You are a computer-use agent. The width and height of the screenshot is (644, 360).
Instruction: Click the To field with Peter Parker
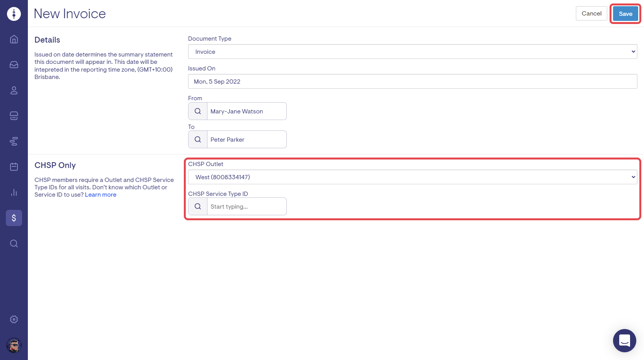[x=247, y=140]
